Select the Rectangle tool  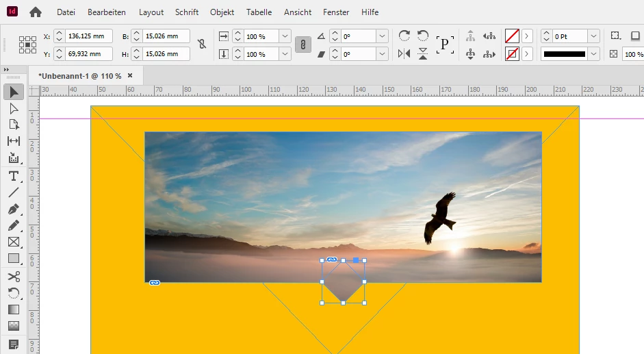click(x=14, y=259)
